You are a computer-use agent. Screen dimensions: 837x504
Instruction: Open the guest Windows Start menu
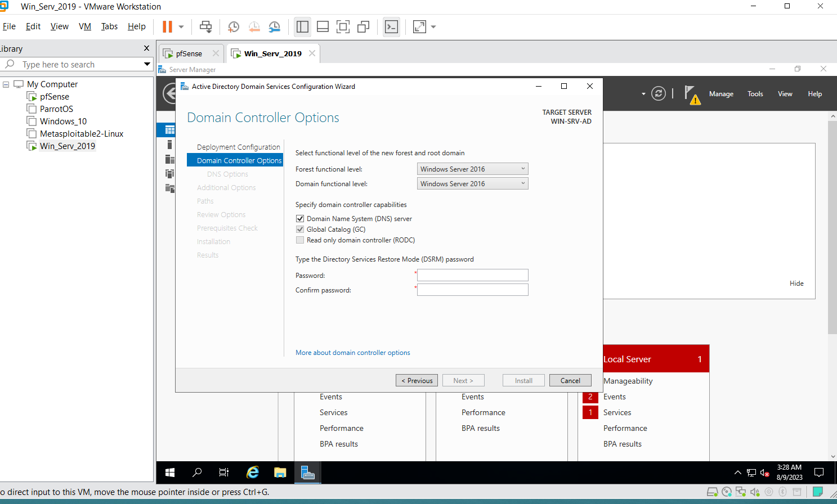point(170,472)
